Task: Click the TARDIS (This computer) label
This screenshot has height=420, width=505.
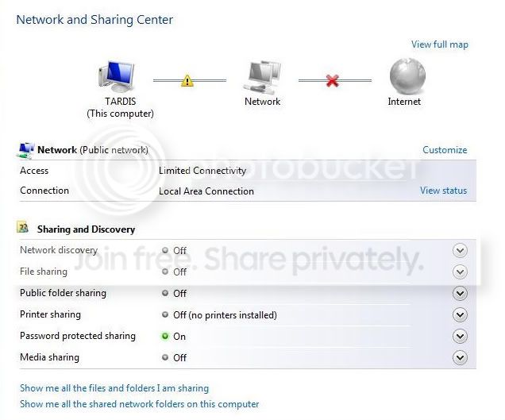Action: 120,107
